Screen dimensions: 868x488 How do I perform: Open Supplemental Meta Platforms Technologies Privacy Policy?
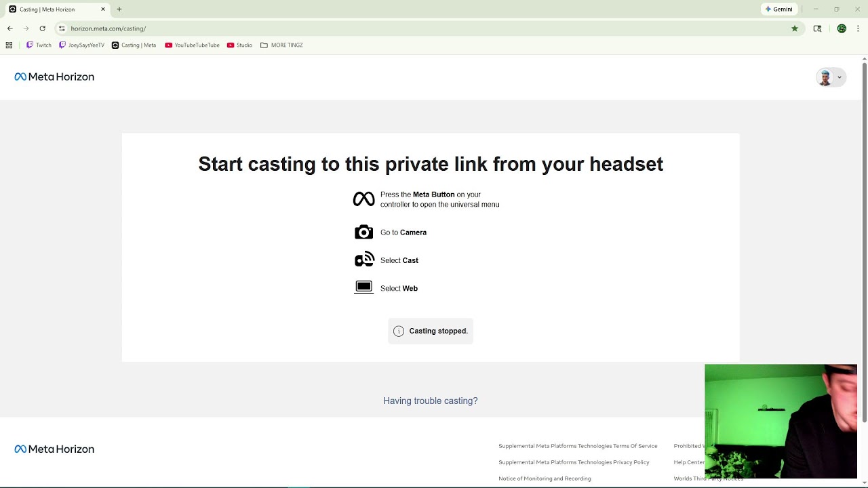tap(574, 462)
